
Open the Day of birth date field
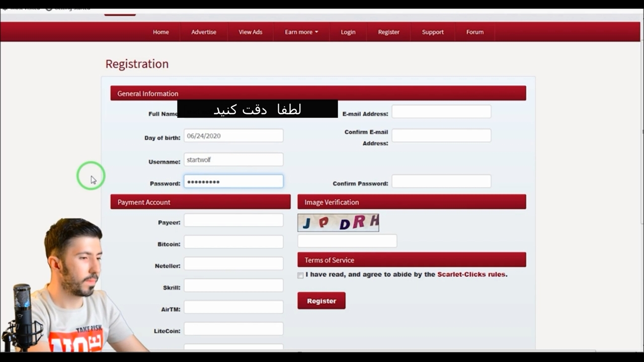click(x=233, y=136)
